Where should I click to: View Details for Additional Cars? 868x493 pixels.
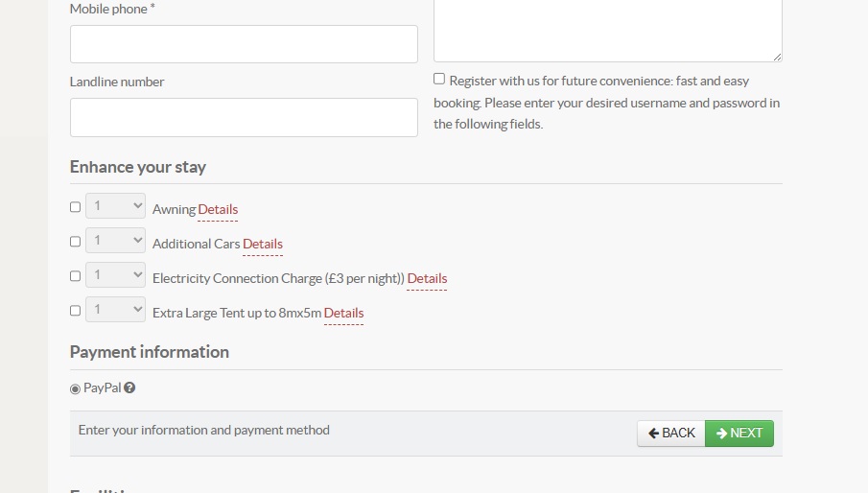tap(263, 245)
